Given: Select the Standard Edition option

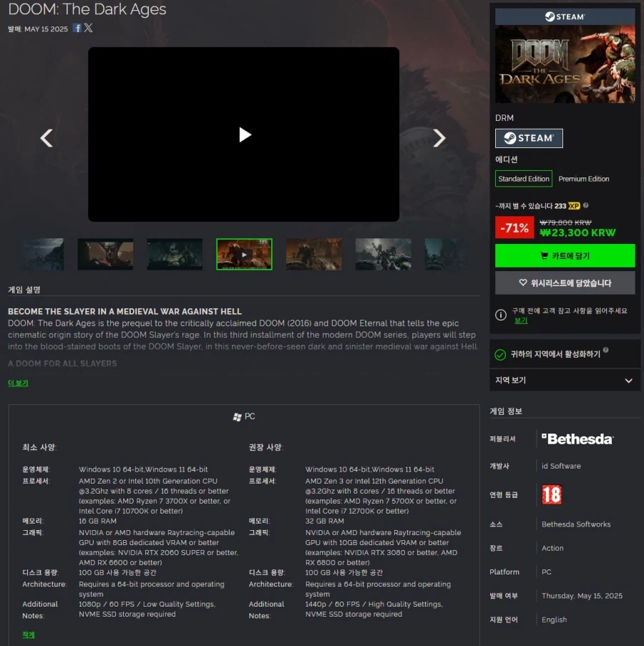Looking at the screenshot, I should click(523, 179).
